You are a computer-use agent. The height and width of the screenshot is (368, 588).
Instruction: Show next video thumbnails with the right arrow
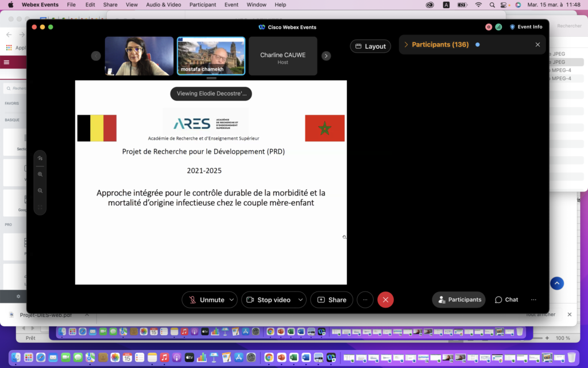point(326,56)
